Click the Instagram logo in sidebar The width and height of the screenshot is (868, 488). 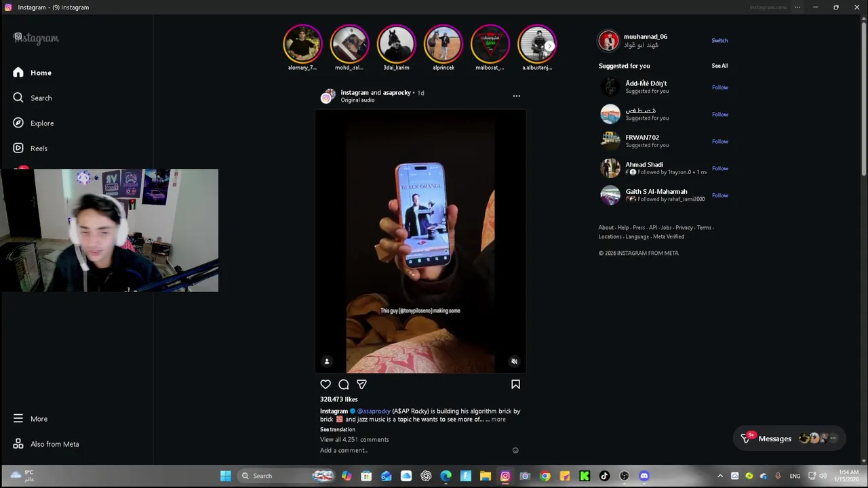point(37,38)
